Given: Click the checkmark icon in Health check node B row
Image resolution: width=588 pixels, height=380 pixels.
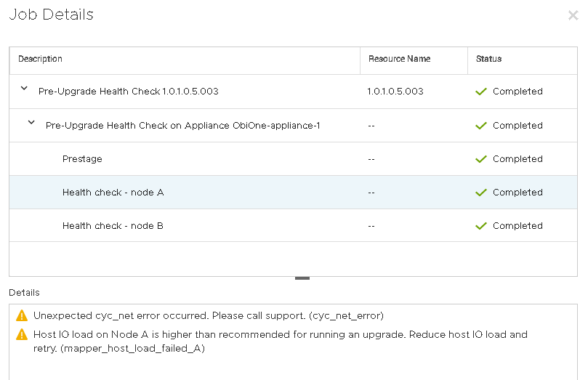Looking at the screenshot, I should pos(480,226).
